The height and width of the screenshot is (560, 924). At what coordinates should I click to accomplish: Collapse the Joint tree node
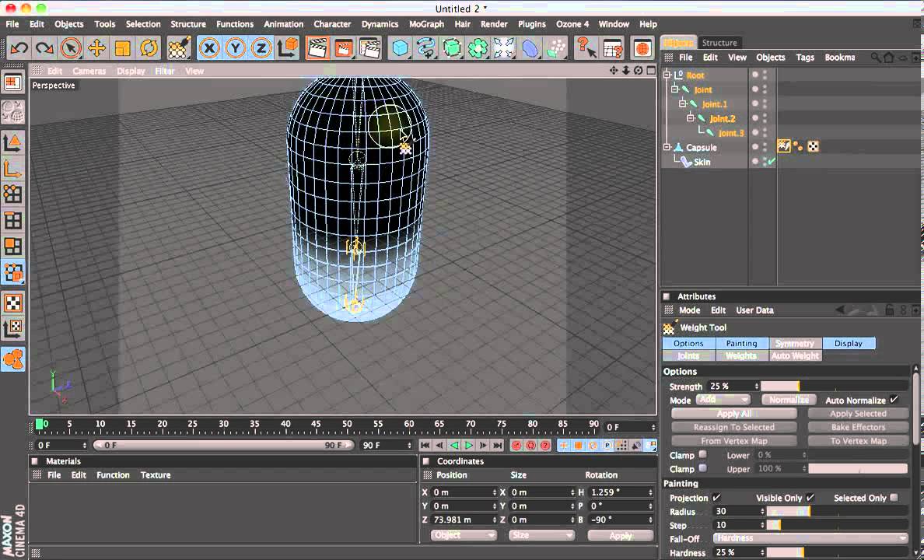pos(675,89)
